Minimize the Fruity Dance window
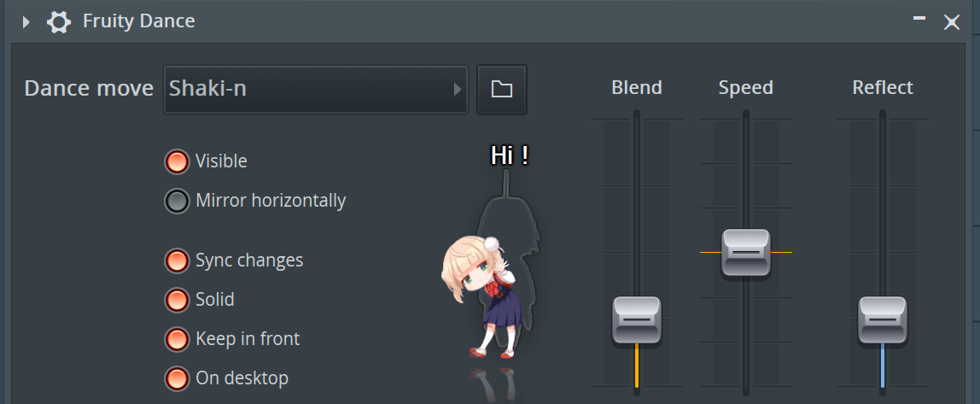 919,19
